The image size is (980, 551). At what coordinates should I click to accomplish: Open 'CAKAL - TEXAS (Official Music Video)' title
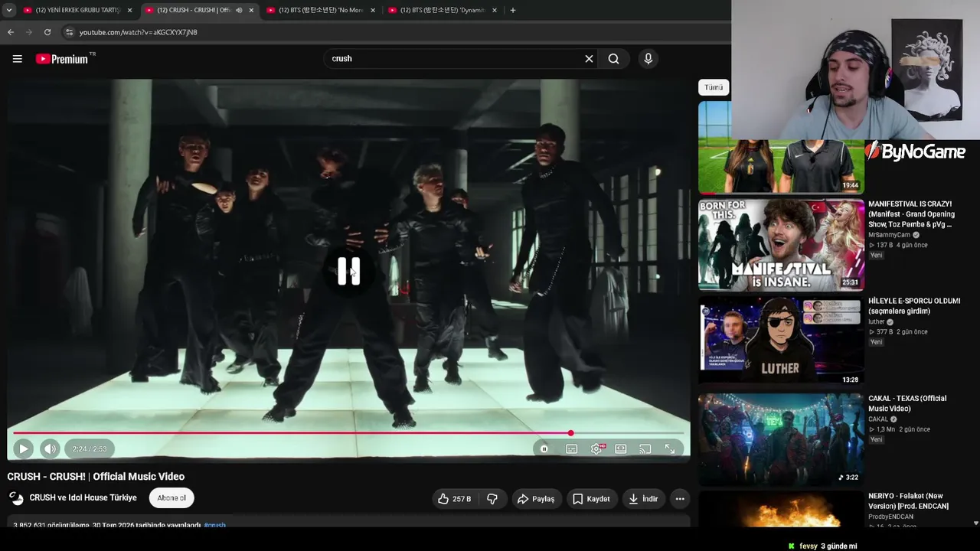(x=907, y=403)
